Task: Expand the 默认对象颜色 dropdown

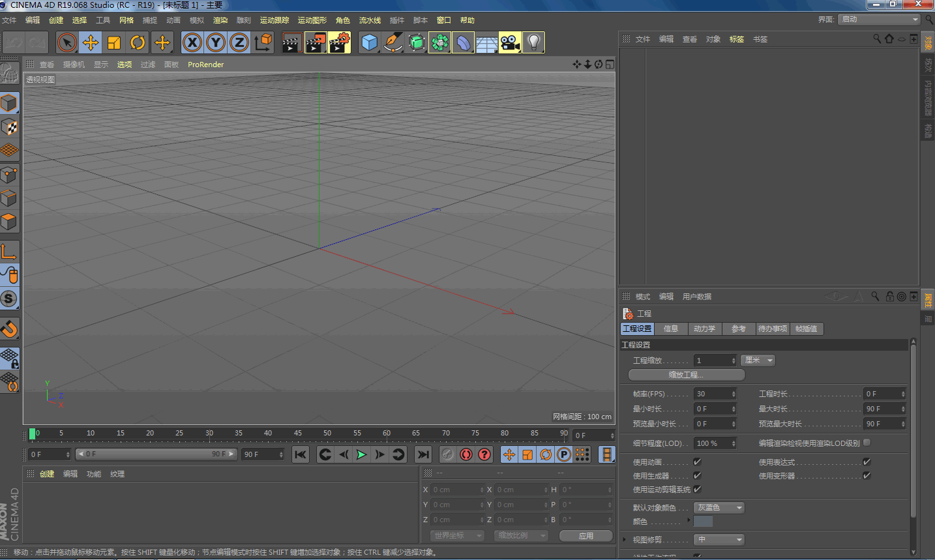Action: pyautogui.click(x=719, y=508)
